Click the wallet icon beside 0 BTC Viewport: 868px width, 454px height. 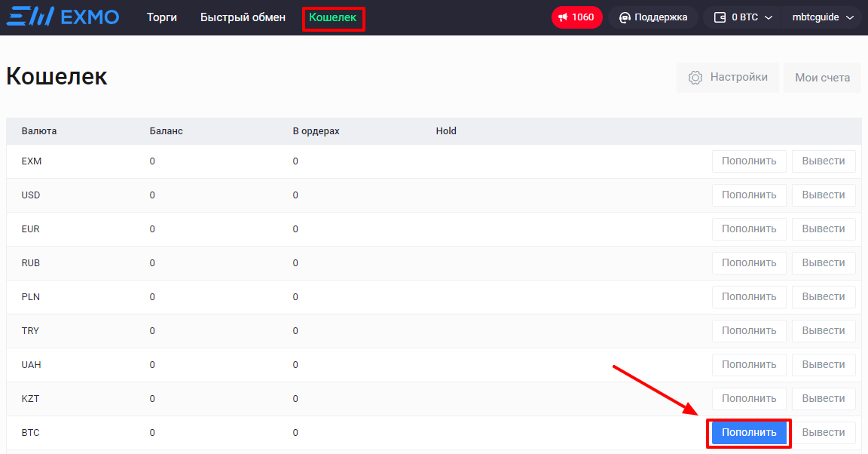click(x=720, y=17)
